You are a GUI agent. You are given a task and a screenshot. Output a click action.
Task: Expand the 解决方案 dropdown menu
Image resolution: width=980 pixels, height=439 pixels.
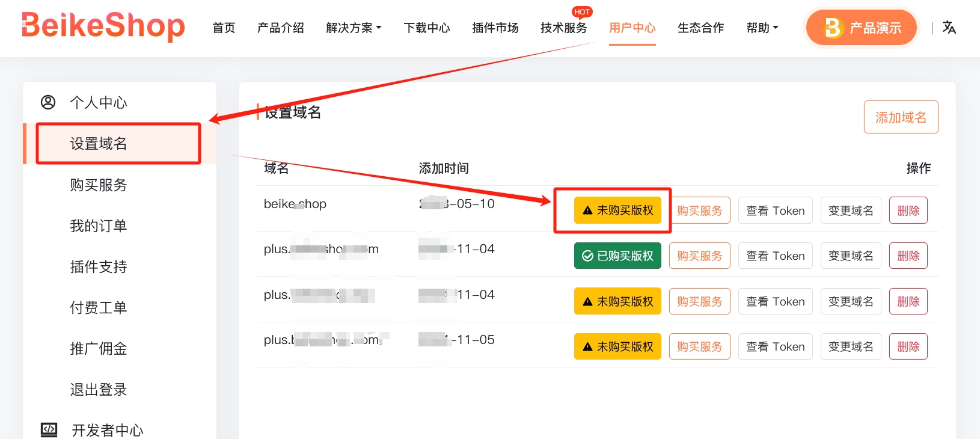354,28
